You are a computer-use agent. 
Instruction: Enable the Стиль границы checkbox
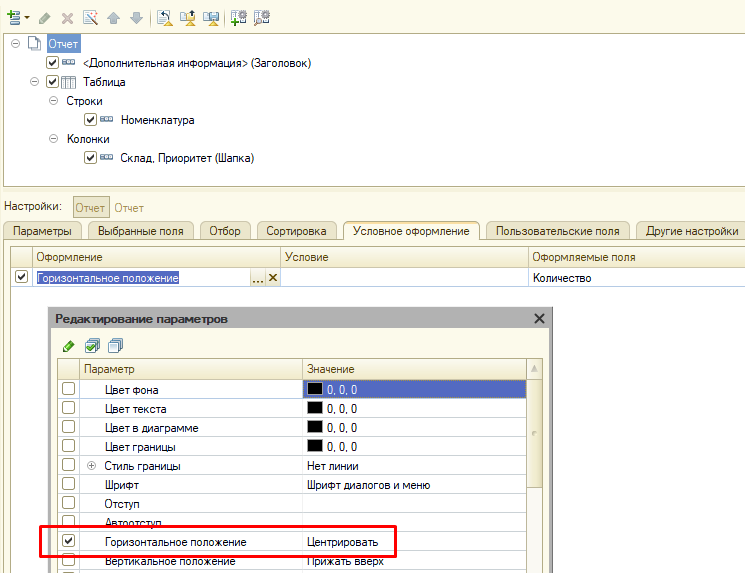pos(68,465)
